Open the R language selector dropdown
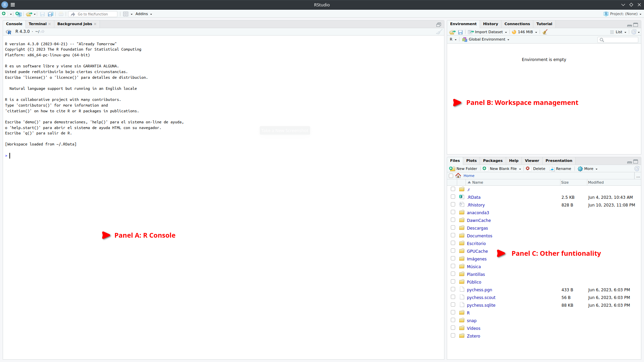 tap(453, 40)
